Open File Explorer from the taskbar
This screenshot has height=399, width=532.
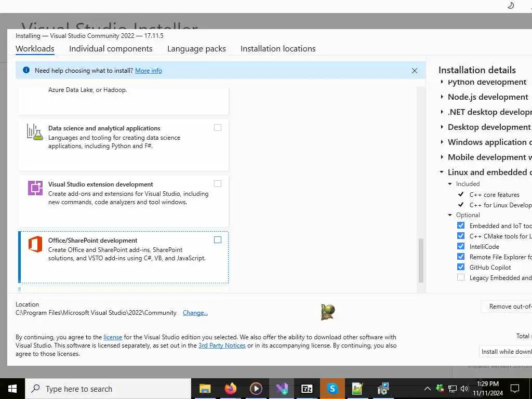[205, 389]
